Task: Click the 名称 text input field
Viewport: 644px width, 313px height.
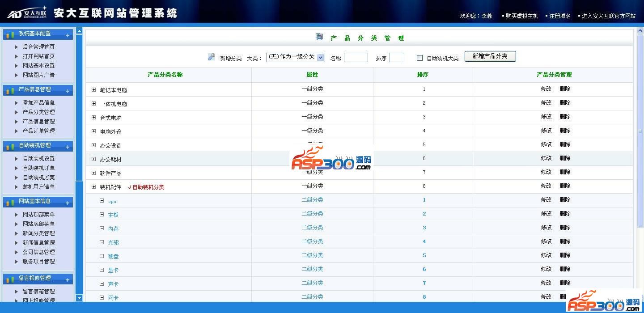Action: (x=356, y=58)
